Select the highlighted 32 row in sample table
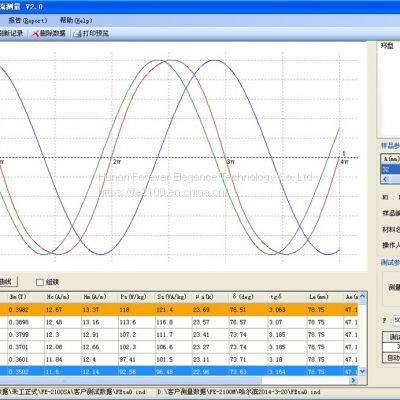 (390, 169)
